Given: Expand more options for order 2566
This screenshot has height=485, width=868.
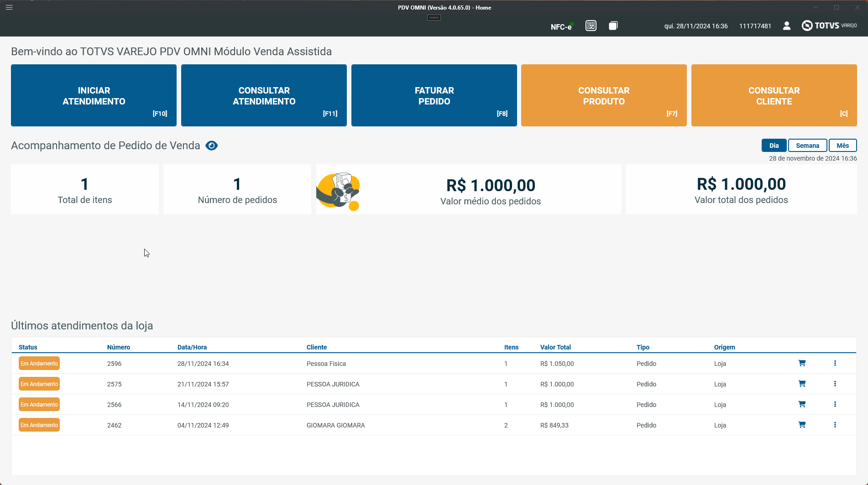Looking at the screenshot, I should [835, 404].
